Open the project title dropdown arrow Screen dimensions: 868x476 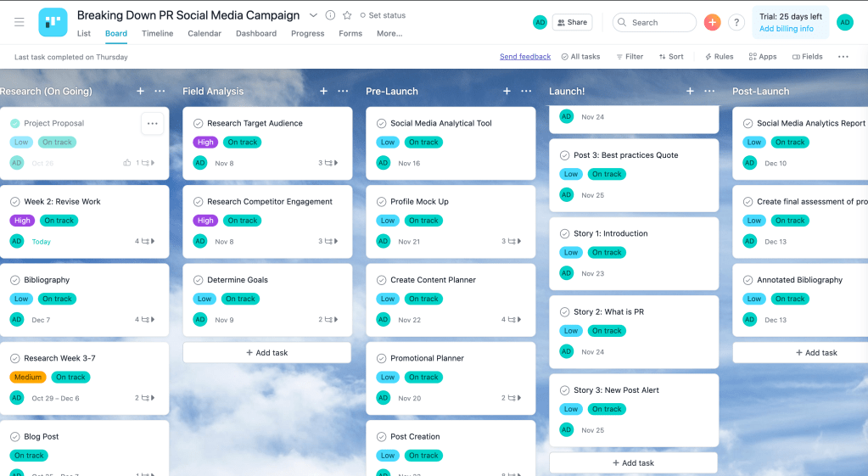[x=313, y=15]
